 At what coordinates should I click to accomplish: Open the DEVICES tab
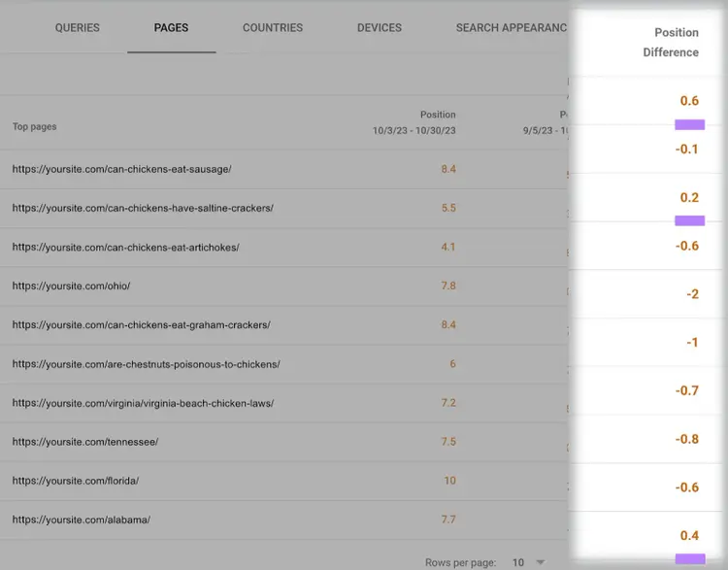pyautogui.click(x=380, y=28)
